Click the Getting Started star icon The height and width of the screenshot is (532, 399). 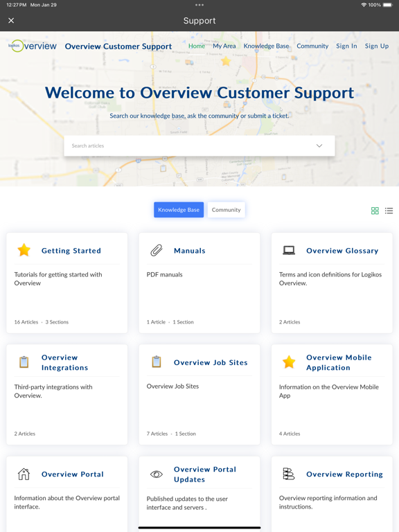coord(24,250)
